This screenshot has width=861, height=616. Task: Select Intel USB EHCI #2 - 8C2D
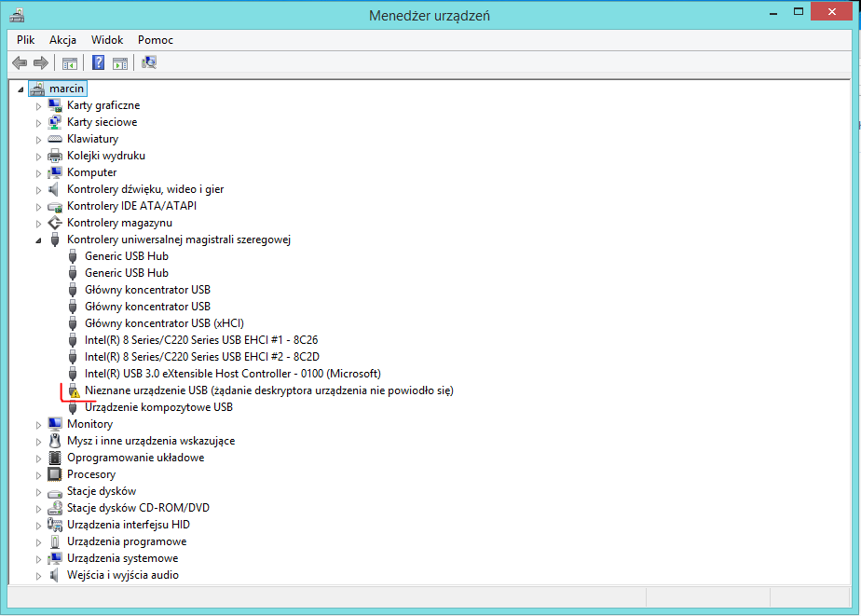[202, 357]
